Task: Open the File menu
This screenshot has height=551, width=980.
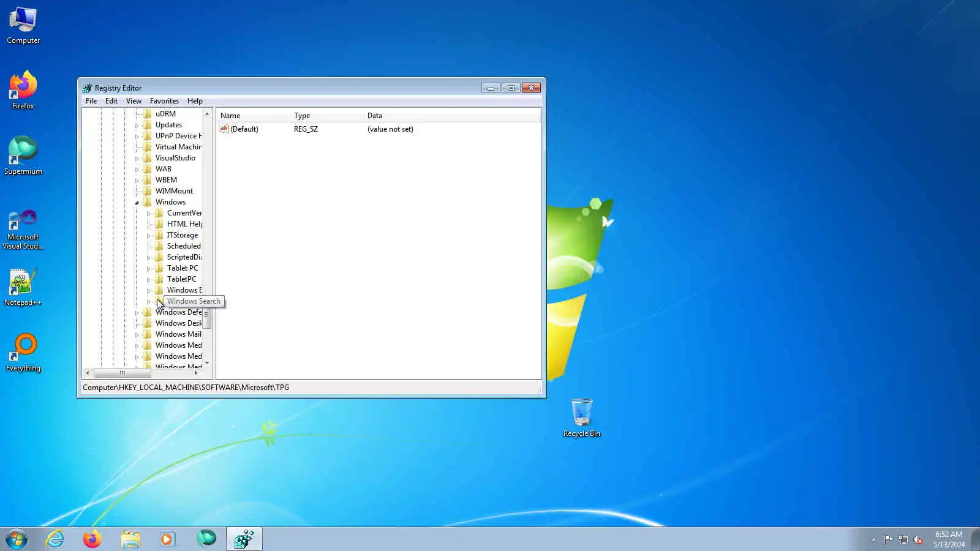Action: (x=91, y=101)
